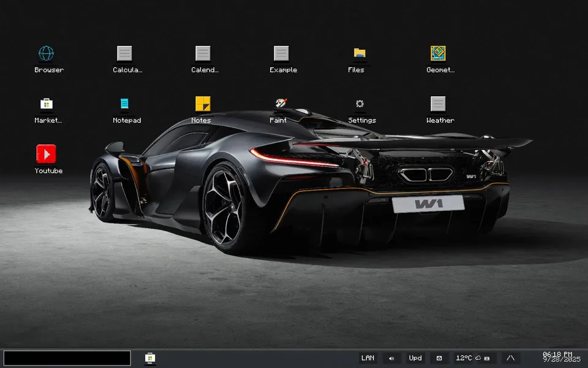Launch the red Youtube icon
588x368 pixels.
(x=46, y=154)
